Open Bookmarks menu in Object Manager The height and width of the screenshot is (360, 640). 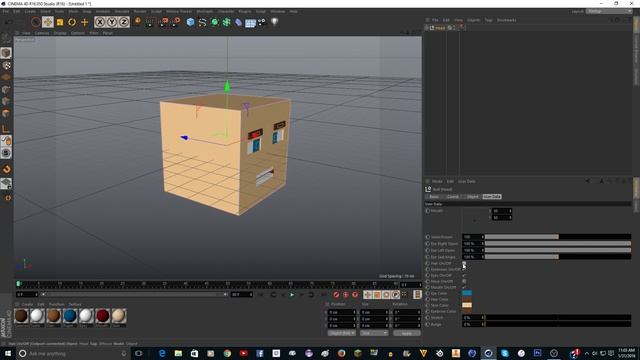(507, 20)
